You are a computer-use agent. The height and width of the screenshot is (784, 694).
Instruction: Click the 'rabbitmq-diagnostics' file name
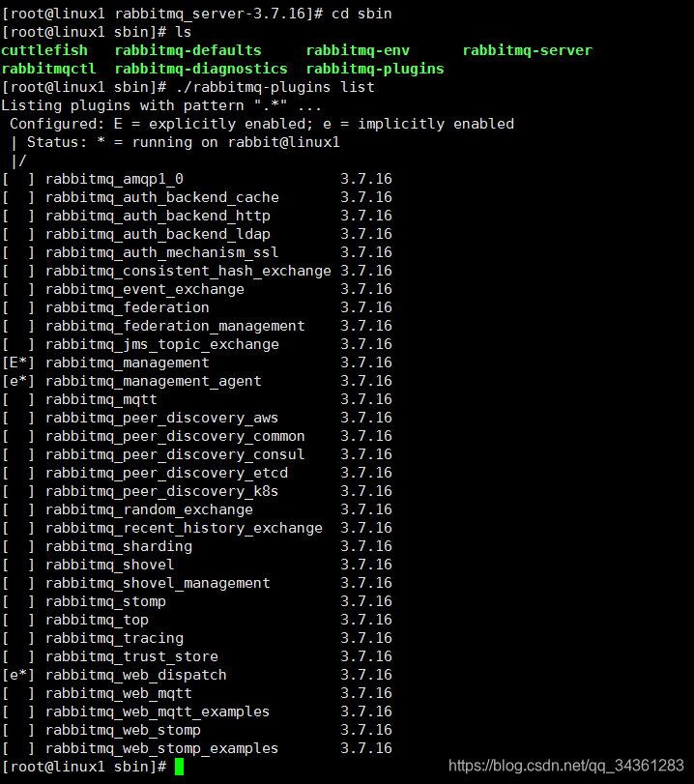point(201,69)
